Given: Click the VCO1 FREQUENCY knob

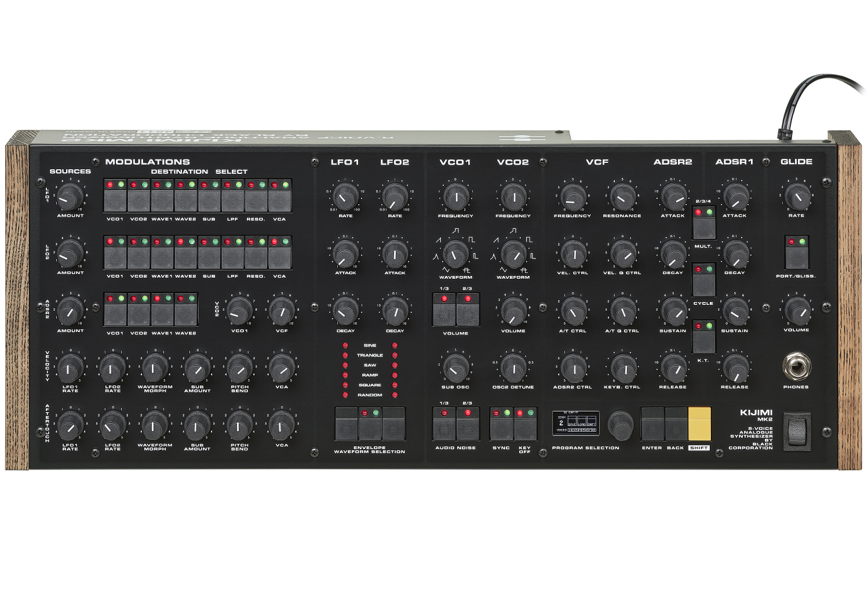Looking at the screenshot, I should point(455,197).
